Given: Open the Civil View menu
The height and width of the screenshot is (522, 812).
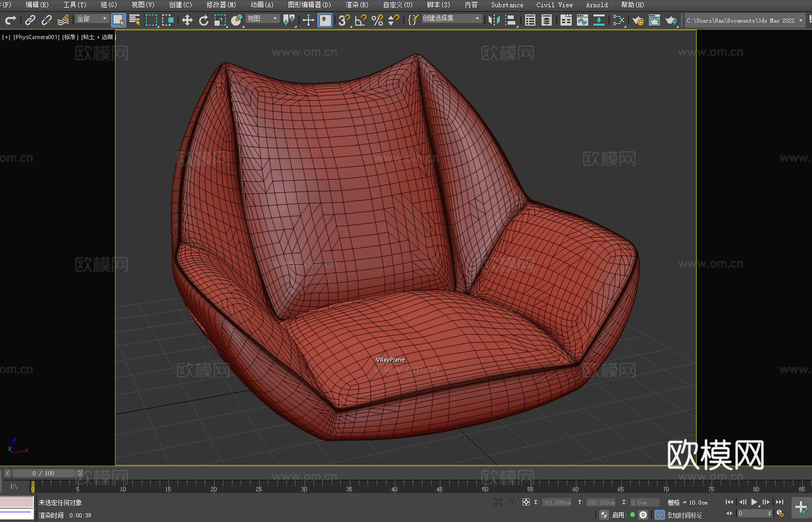Looking at the screenshot, I should point(554,5).
